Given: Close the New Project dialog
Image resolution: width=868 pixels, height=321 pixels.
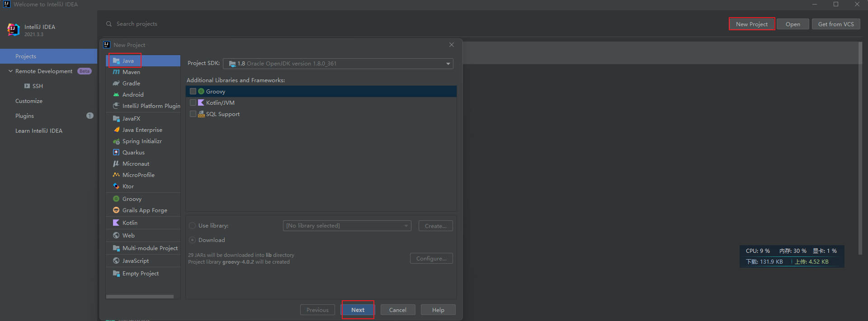Looking at the screenshot, I should coord(452,45).
